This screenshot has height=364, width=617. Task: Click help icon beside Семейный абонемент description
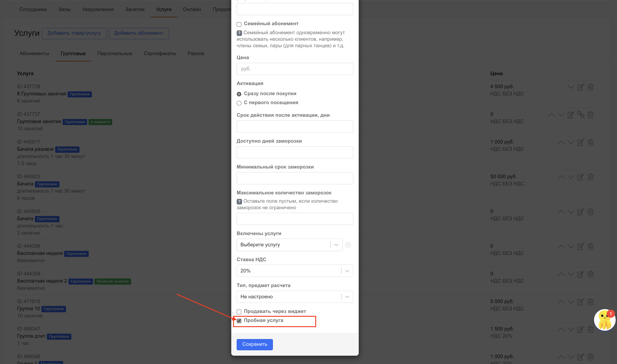coord(239,33)
